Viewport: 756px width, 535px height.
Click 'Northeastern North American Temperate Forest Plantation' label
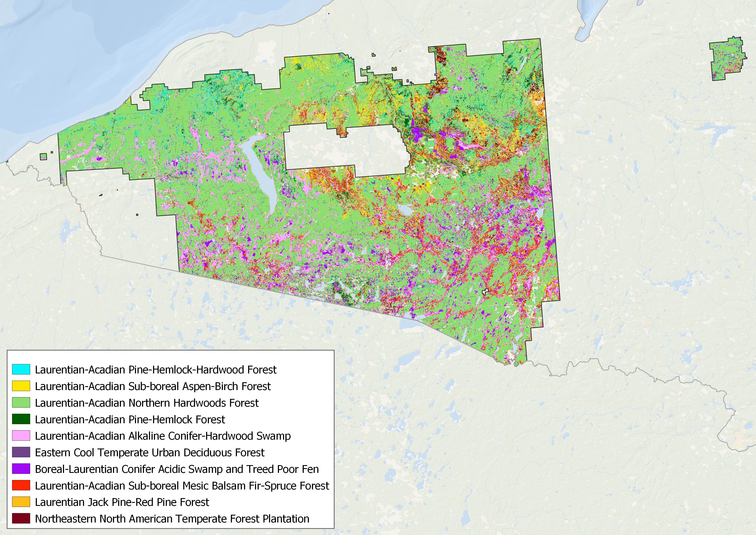click(172, 519)
